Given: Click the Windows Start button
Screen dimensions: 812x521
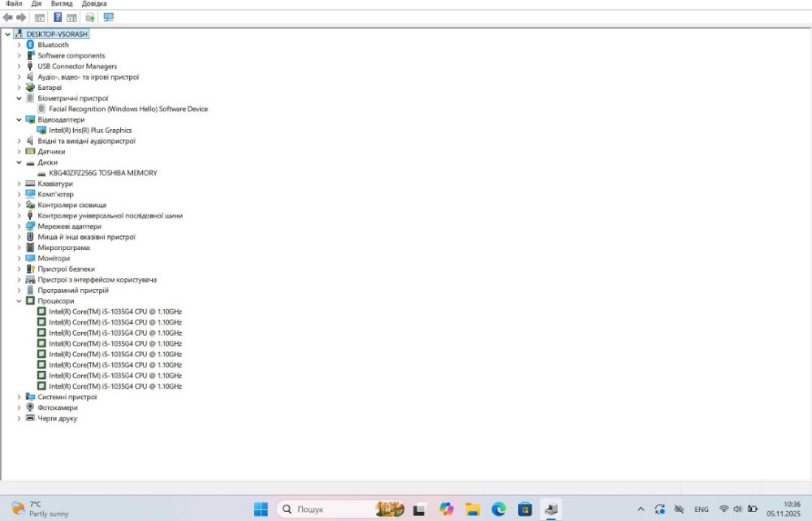Looking at the screenshot, I should coord(261,509).
